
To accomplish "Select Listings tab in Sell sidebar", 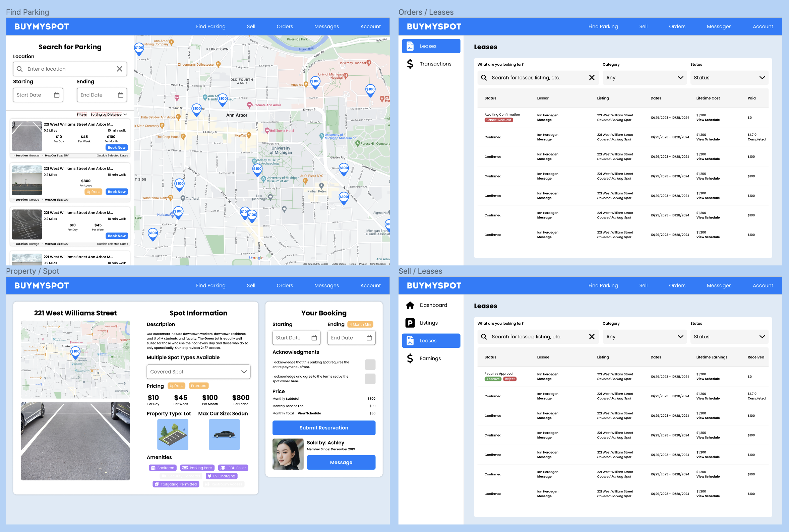I will (x=431, y=323).
